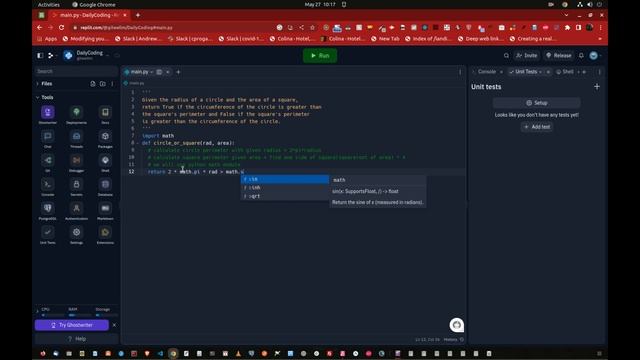Click the Try Ghostwriter button
The width and height of the screenshot is (640, 360).
pos(72,325)
